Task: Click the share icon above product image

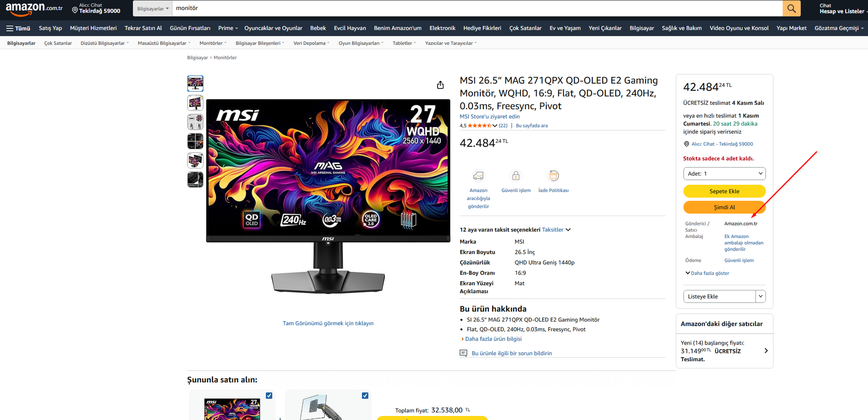Action: 440,85
